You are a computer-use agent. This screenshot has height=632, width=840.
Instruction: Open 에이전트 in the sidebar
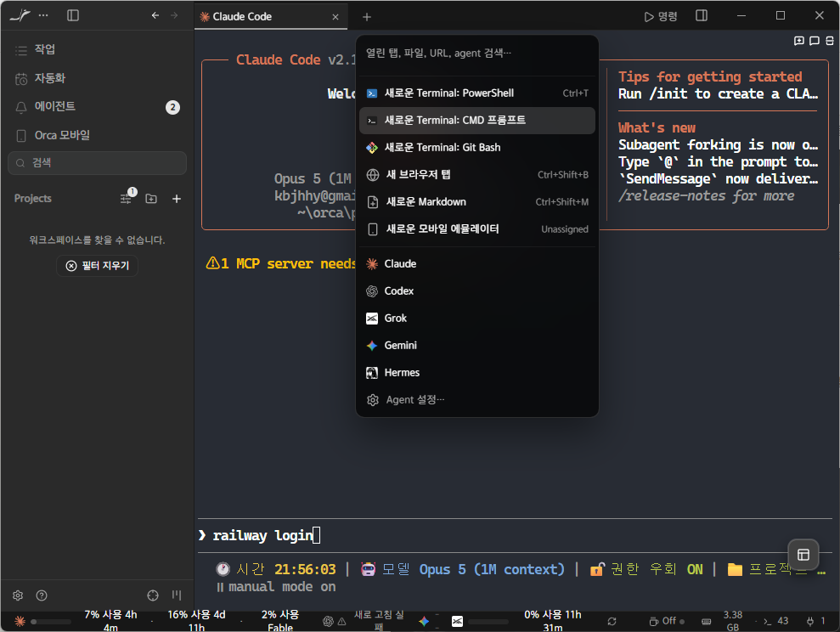click(x=97, y=106)
